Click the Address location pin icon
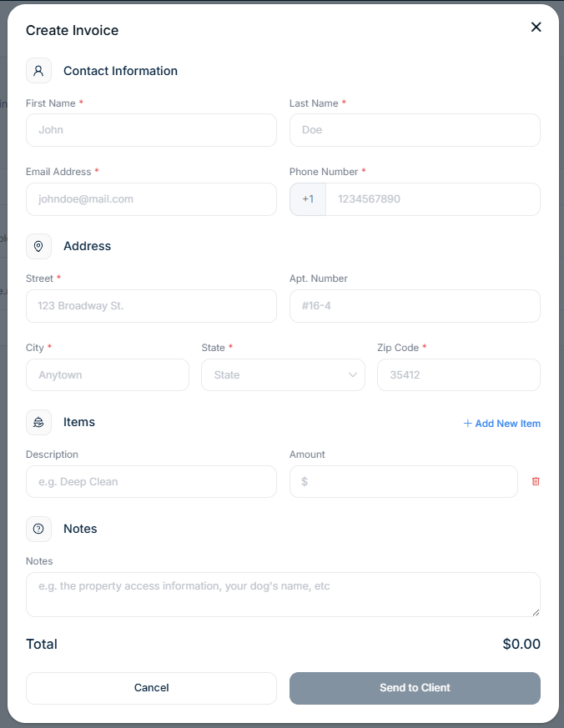This screenshot has height=728, width=564. tap(38, 246)
